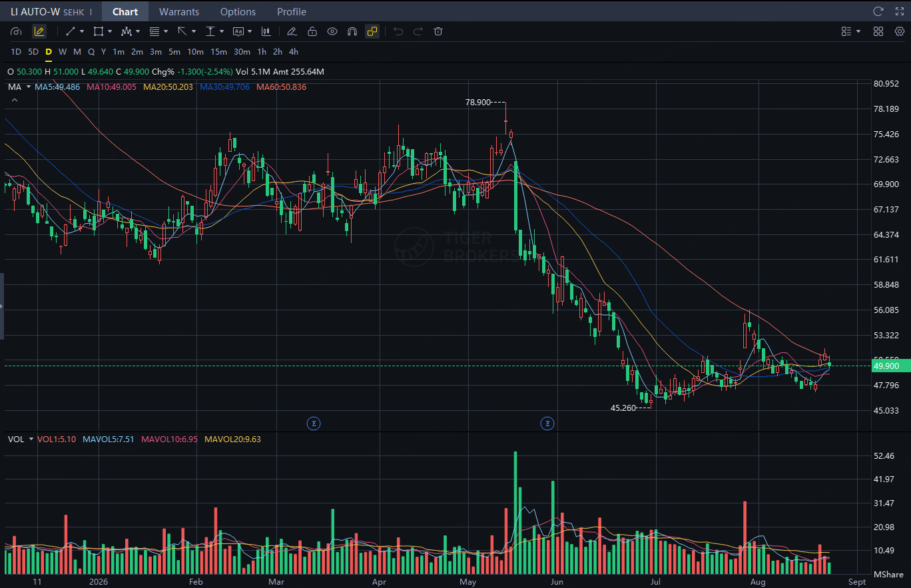Switch to the Warrants tab

click(179, 11)
